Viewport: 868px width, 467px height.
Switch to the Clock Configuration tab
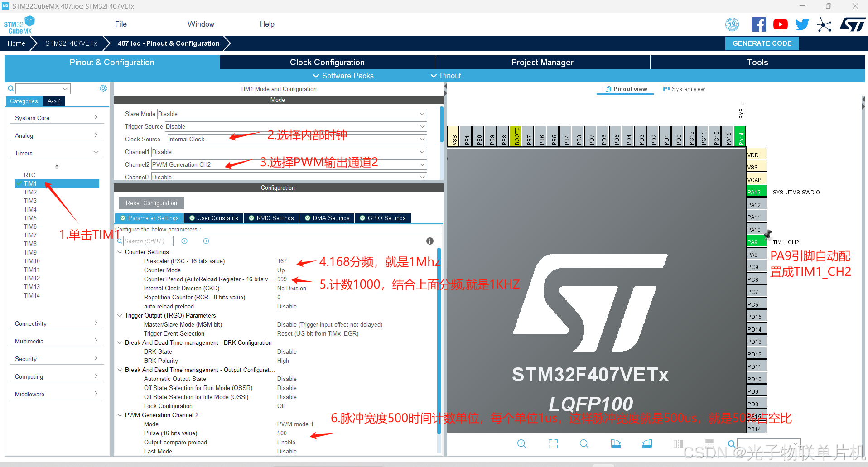327,62
